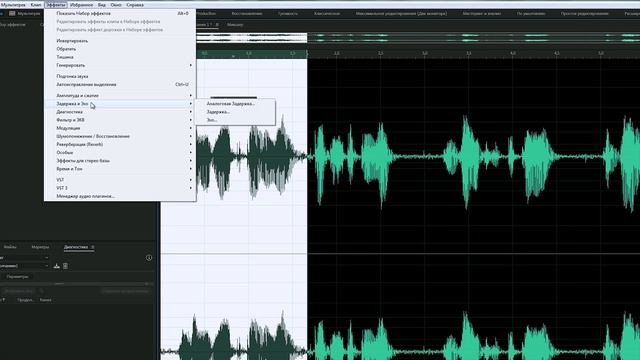This screenshot has width=640, height=360.
Task: Expand the Модуляция submenu
Action: pyautogui.click(x=120, y=128)
